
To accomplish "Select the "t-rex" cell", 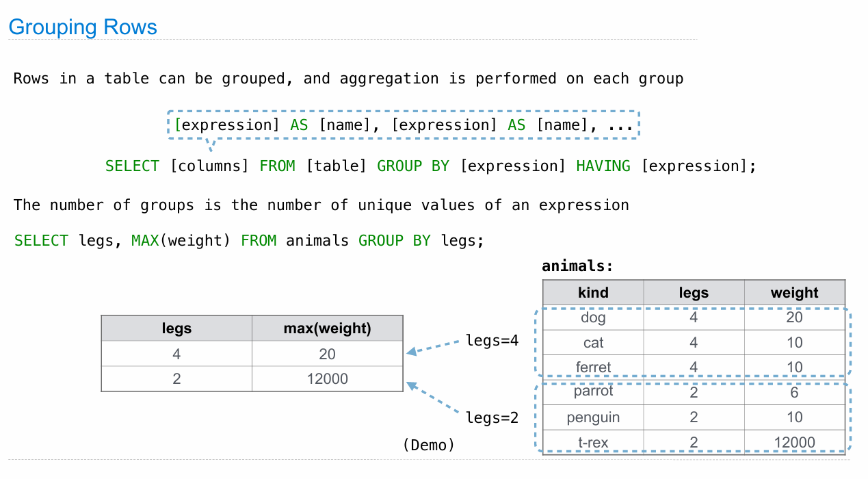I will pos(593,443).
